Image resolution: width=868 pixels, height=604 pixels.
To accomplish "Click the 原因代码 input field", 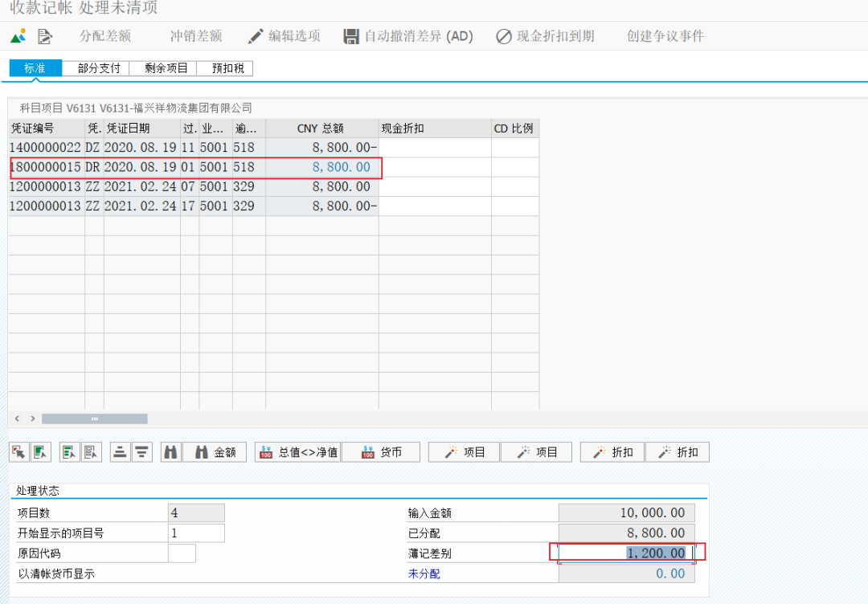I will (x=182, y=553).
